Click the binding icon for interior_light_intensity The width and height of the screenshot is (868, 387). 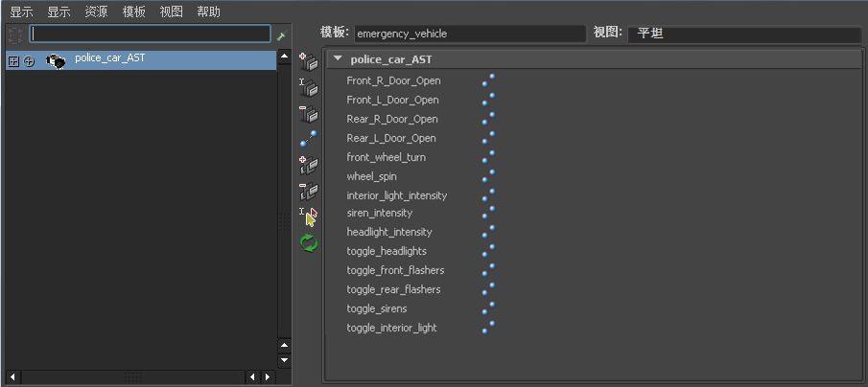point(487,195)
